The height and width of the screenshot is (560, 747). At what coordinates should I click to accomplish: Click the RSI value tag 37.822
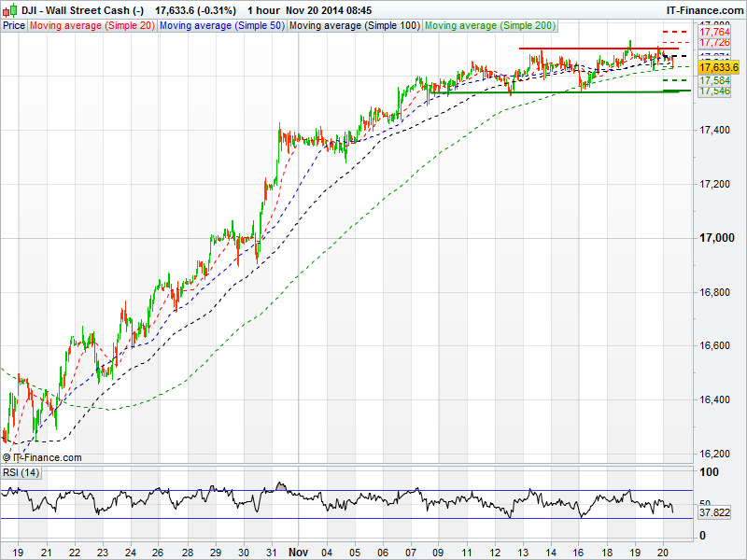click(715, 512)
